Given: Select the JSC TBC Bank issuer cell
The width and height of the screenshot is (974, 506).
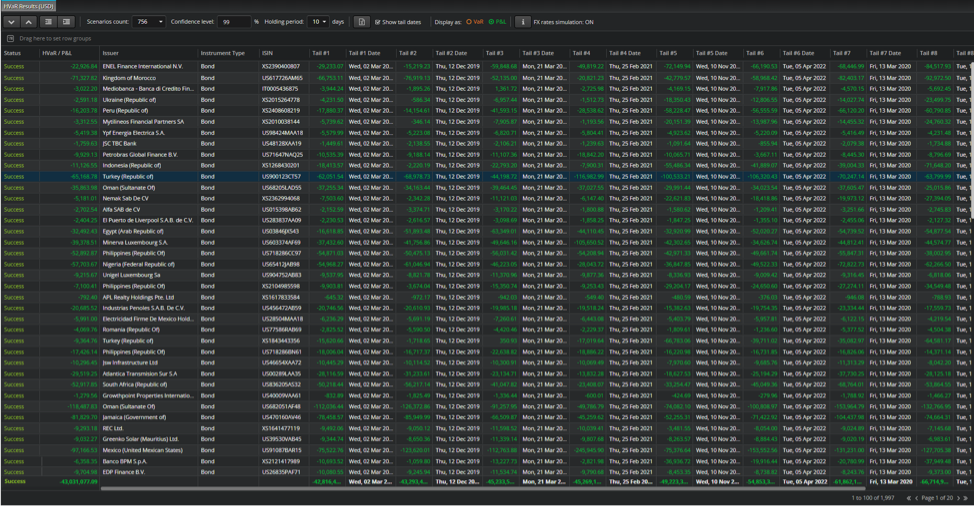Looking at the screenshot, I should 149,143.
